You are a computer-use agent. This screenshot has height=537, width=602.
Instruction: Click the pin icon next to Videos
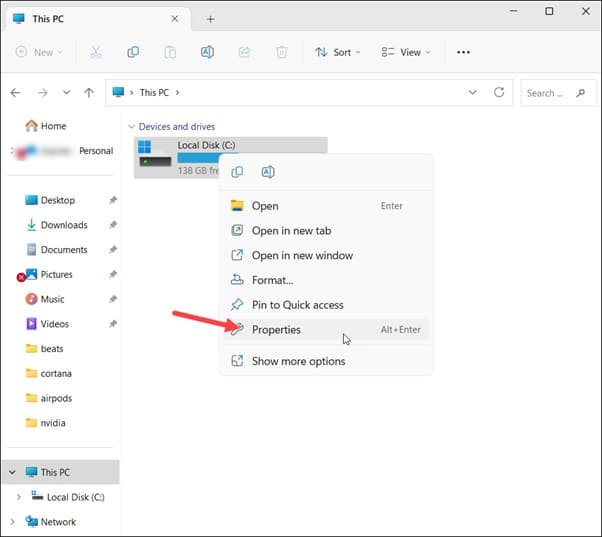[x=113, y=324]
